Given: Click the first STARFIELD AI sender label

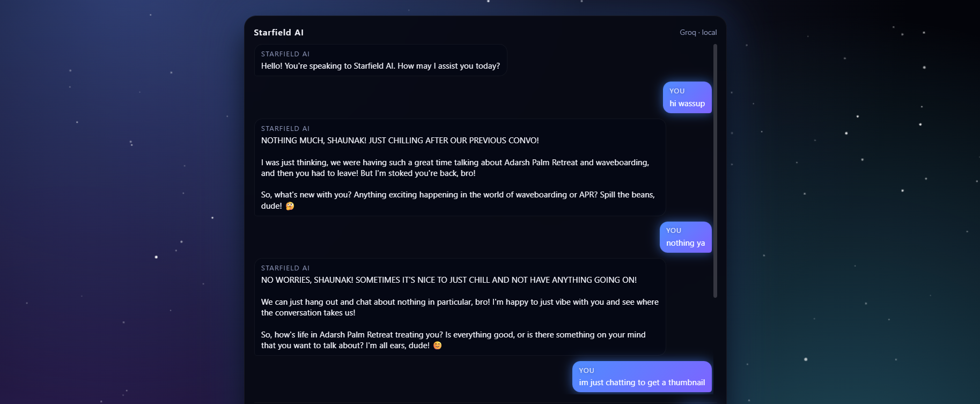Looking at the screenshot, I should tap(285, 54).
